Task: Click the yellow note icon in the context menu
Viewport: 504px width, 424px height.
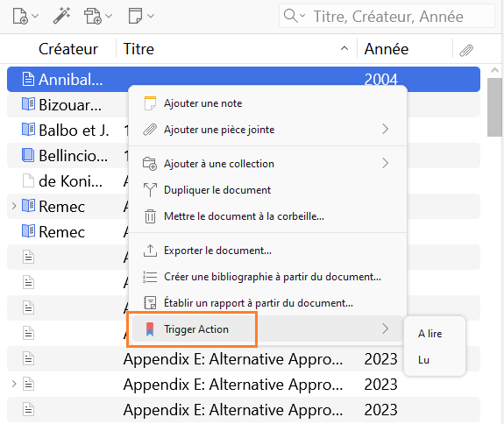Action: (150, 103)
